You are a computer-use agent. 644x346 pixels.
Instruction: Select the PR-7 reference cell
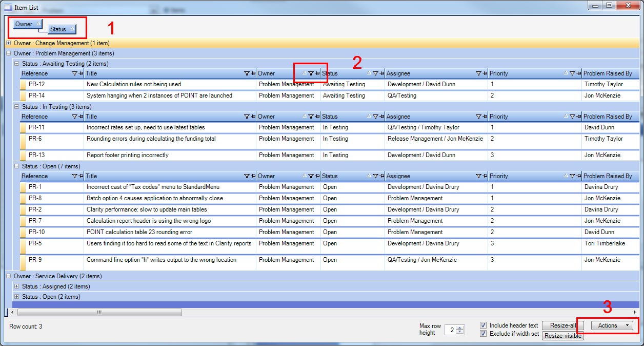point(54,221)
